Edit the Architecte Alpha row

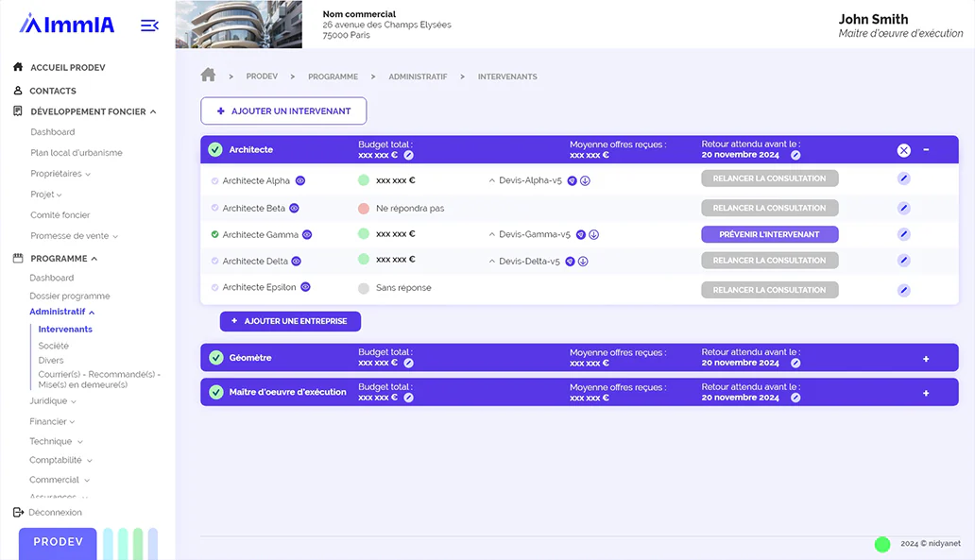[x=903, y=178]
